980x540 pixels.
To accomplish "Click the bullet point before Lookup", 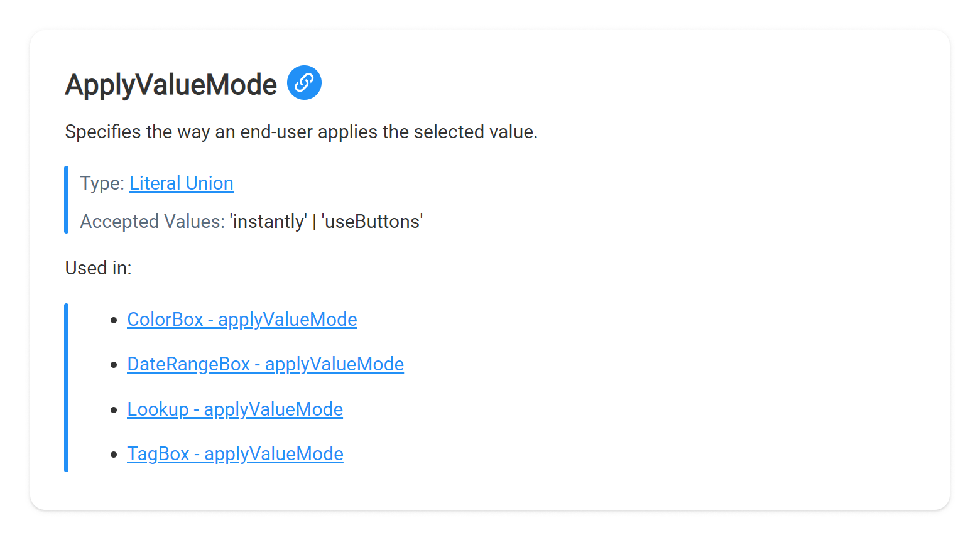I will (x=114, y=410).
